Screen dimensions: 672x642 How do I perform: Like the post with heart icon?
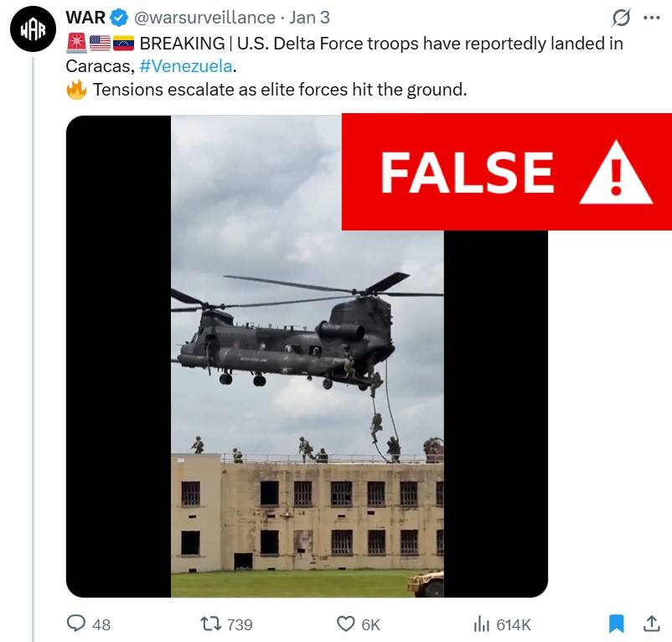tap(346, 624)
